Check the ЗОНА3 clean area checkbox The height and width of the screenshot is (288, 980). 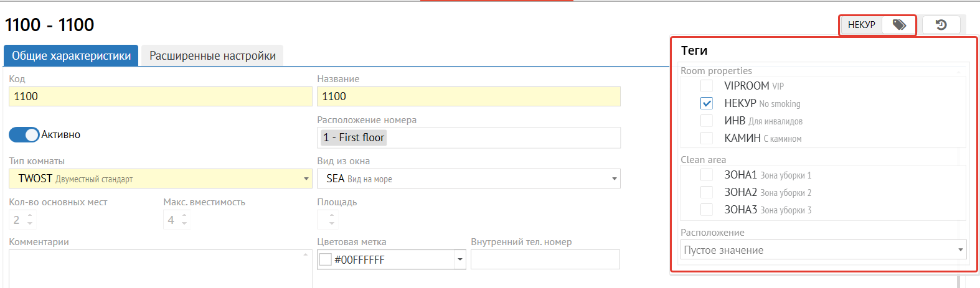pos(707,210)
